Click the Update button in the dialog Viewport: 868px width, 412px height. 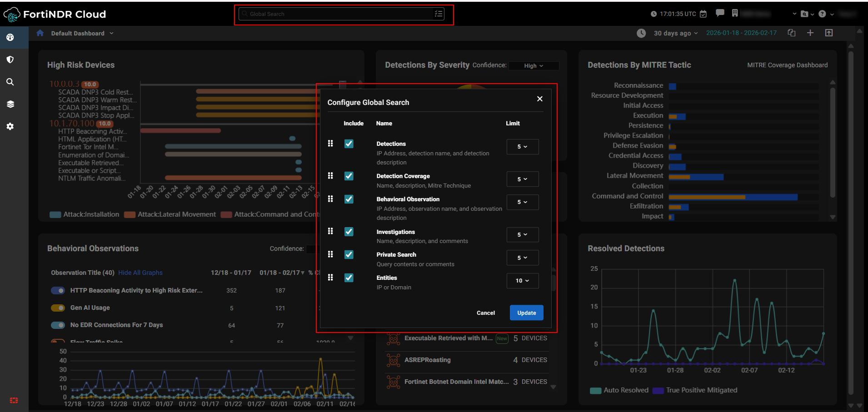[526, 313]
